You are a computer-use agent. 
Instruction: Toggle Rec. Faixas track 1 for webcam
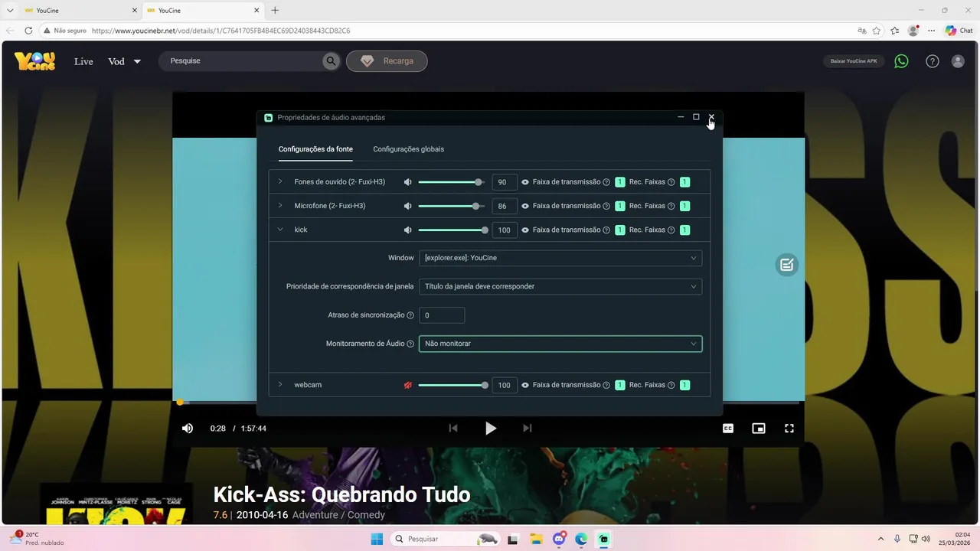[x=684, y=385]
